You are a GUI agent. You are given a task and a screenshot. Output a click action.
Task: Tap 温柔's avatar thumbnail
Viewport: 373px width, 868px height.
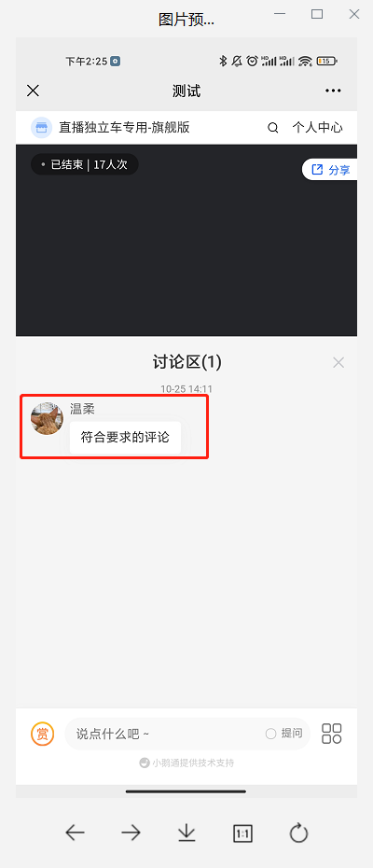tap(47, 418)
